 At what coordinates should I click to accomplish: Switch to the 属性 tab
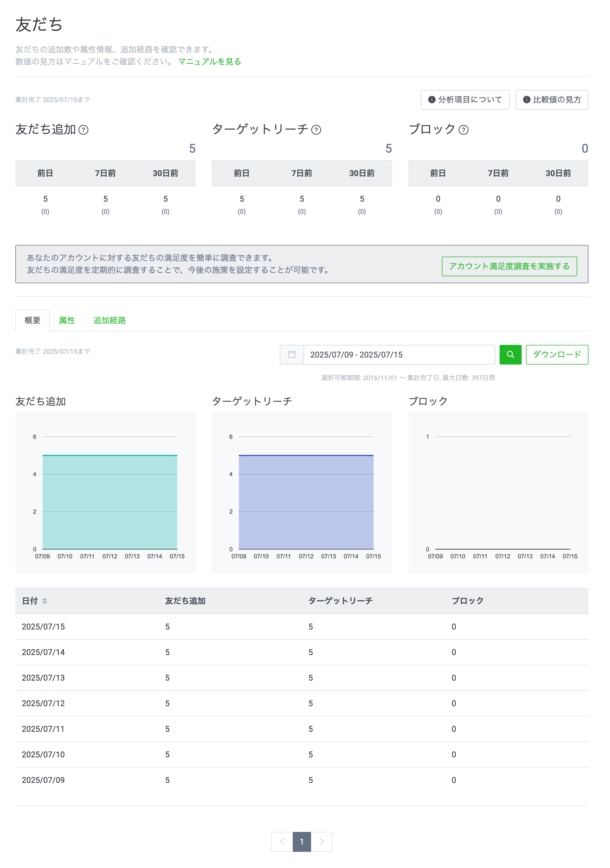click(67, 321)
